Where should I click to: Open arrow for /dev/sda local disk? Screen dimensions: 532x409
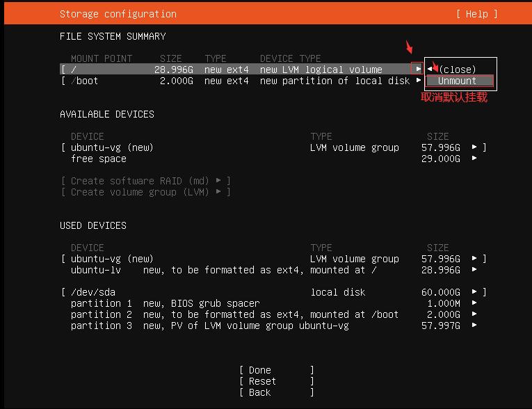click(475, 292)
